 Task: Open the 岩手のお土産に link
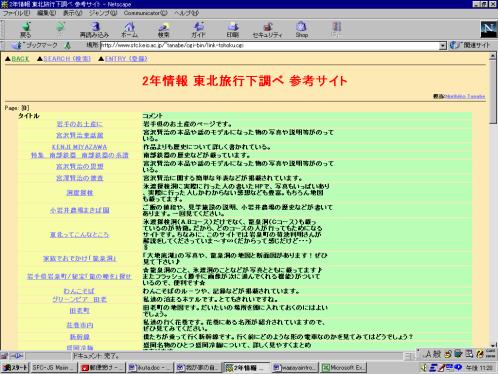[79, 124]
